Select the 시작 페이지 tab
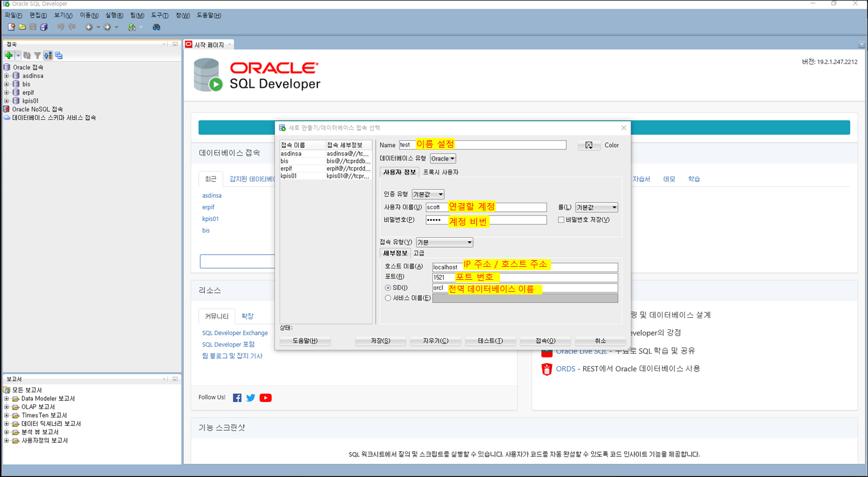Image resolution: width=868 pixels, height=477 pixels. [209, 45]
